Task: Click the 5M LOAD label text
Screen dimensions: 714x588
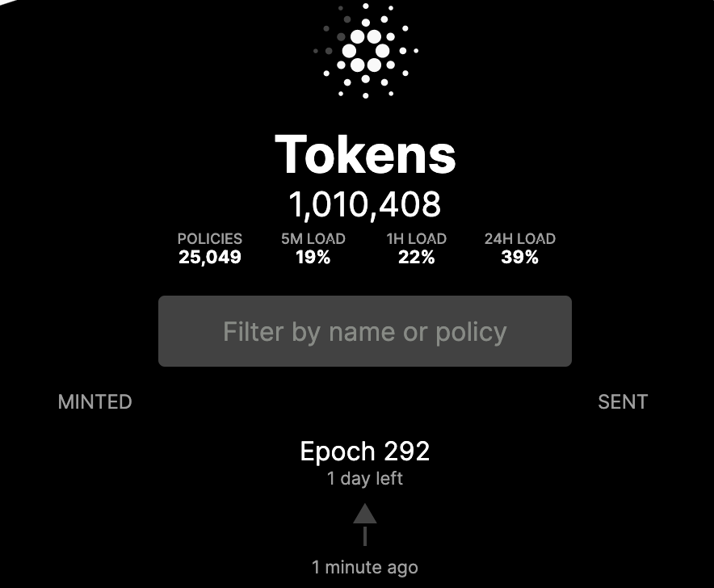Action: pos(313,238)
